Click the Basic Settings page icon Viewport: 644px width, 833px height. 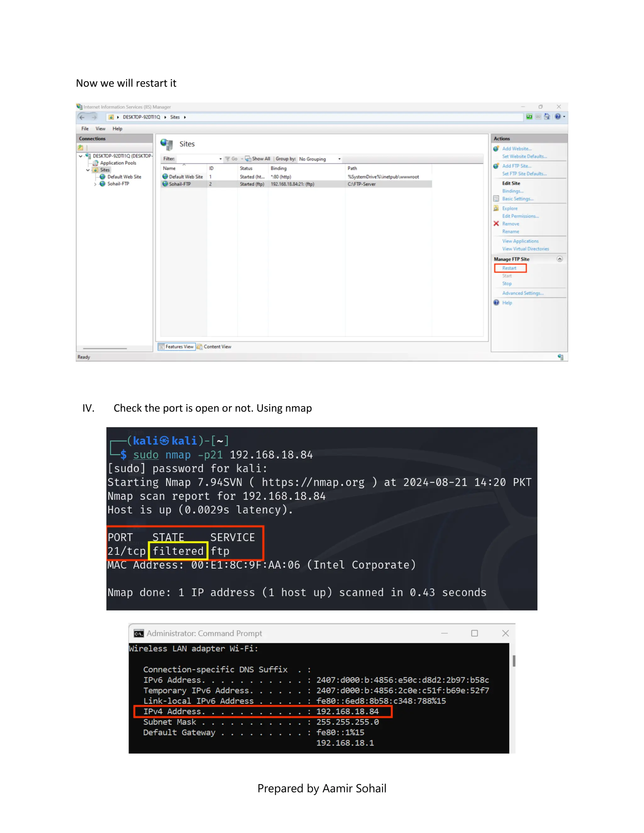[x=496, y=199]
